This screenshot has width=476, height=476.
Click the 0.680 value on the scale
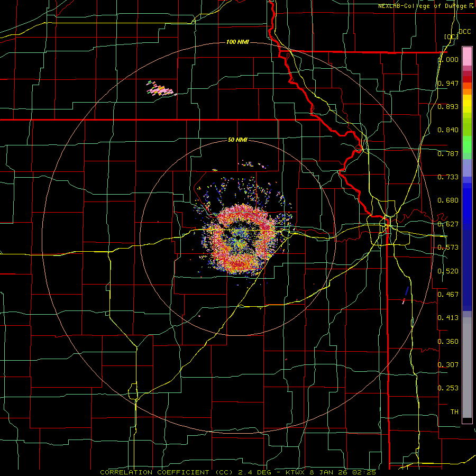point(448,200)
